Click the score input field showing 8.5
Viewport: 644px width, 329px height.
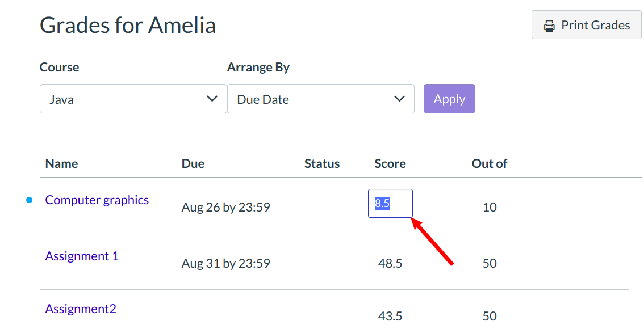(x=390, y=204)
